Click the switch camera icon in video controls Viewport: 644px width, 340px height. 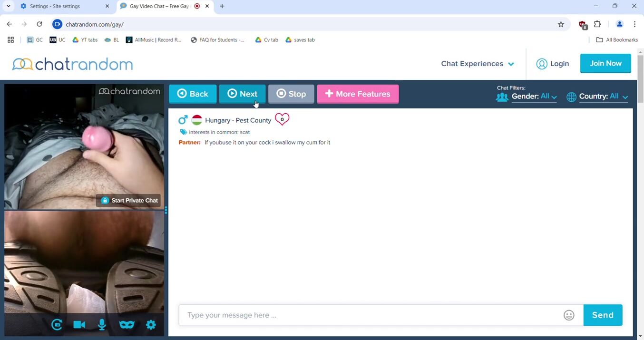[x=57, y=325]
